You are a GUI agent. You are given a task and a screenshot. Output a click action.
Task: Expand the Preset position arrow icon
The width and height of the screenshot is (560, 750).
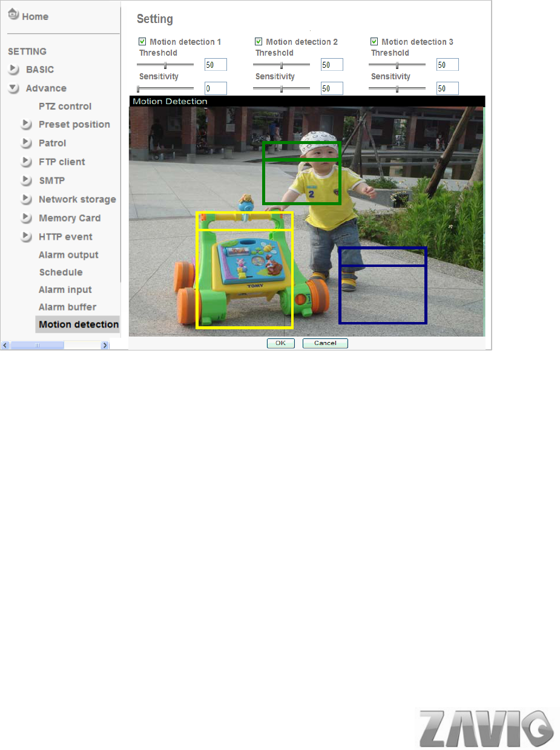(x=26, y=124)
